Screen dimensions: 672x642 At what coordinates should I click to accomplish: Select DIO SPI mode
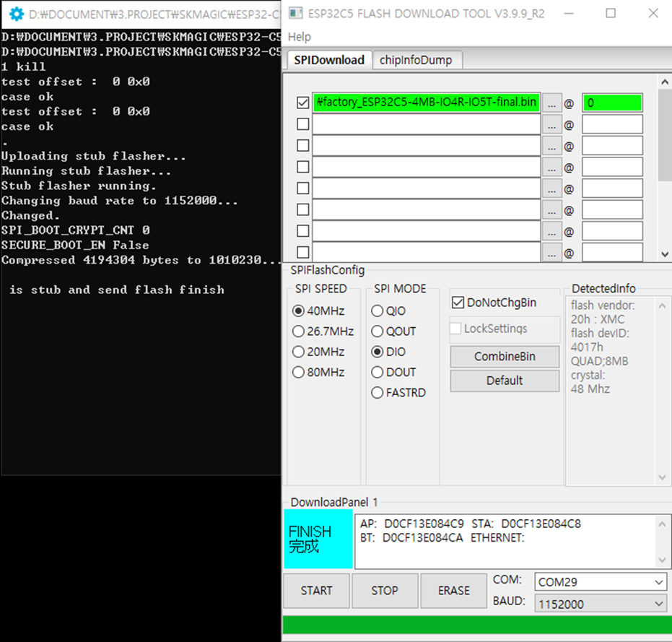[x=377, y=352]
